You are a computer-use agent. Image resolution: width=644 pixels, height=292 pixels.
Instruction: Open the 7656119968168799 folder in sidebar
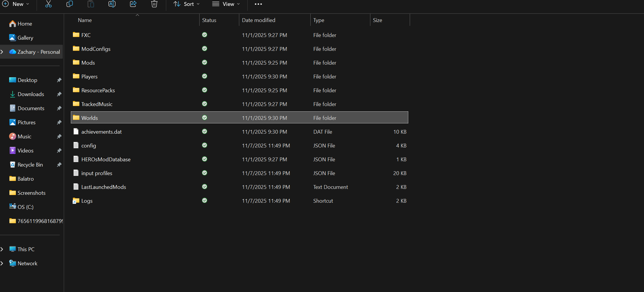(x=36, y=221)
